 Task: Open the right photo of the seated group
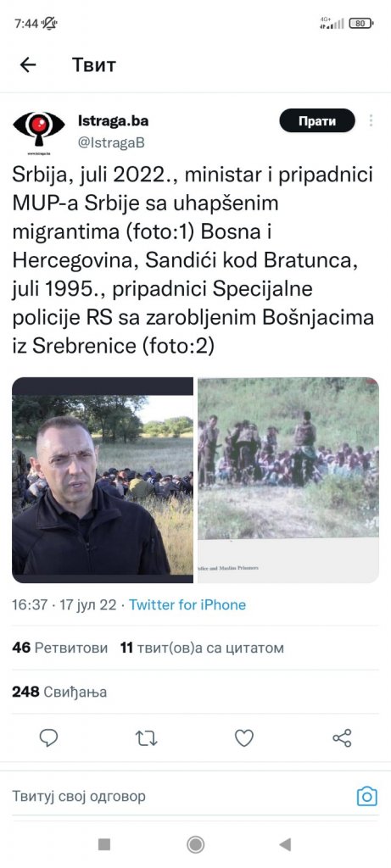coord(288,480)
